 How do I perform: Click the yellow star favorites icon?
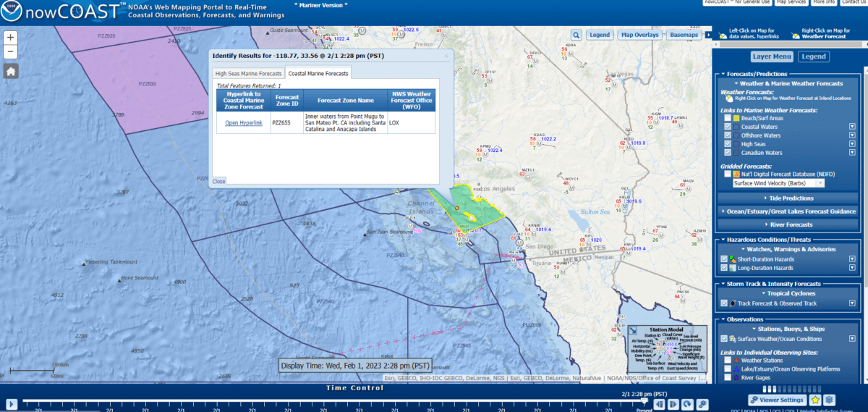[815, 400]
